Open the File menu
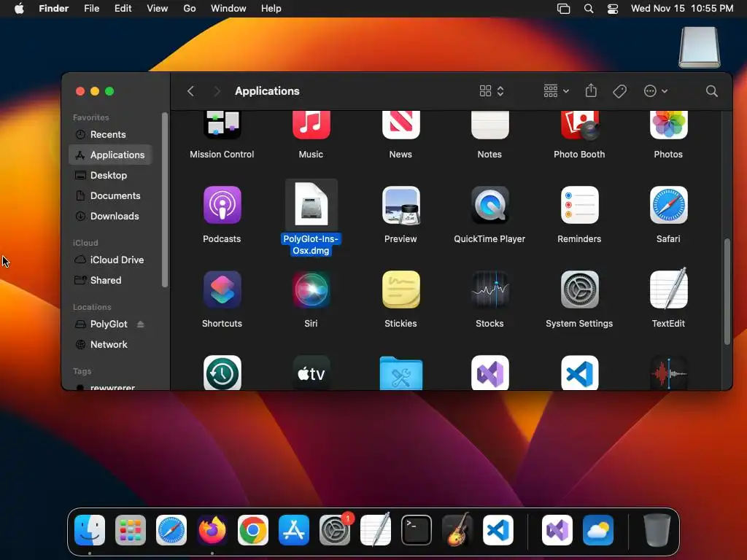This screenshot has width=747, height=560. 91,8
